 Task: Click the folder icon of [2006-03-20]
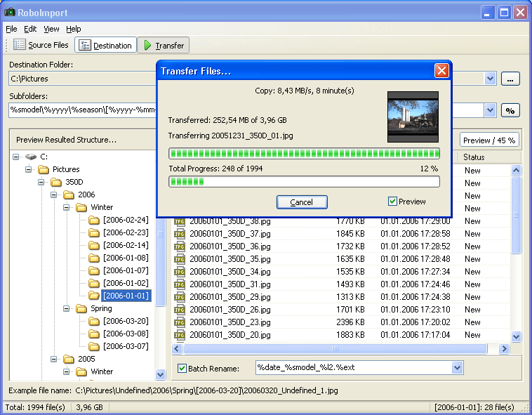tap(94, 321)
